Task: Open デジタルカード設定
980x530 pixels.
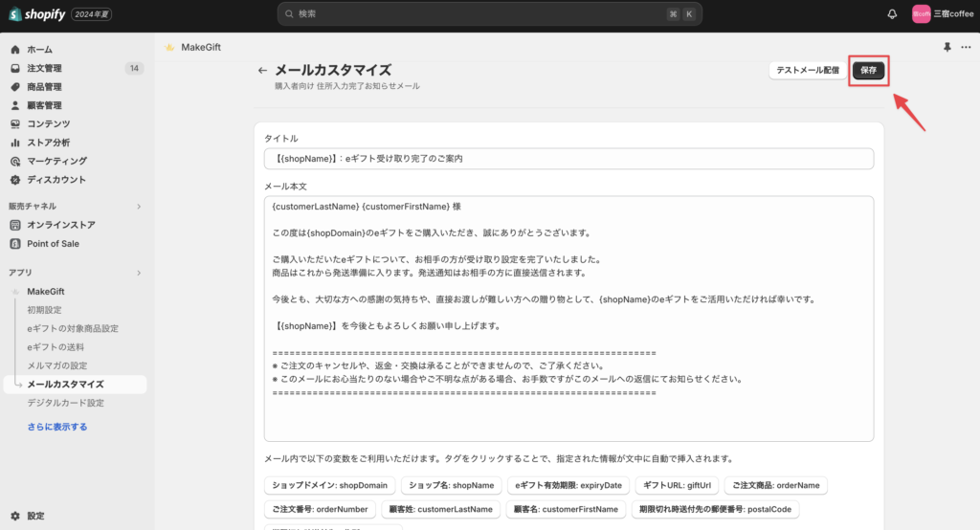Action: click(x=66, y=403)
